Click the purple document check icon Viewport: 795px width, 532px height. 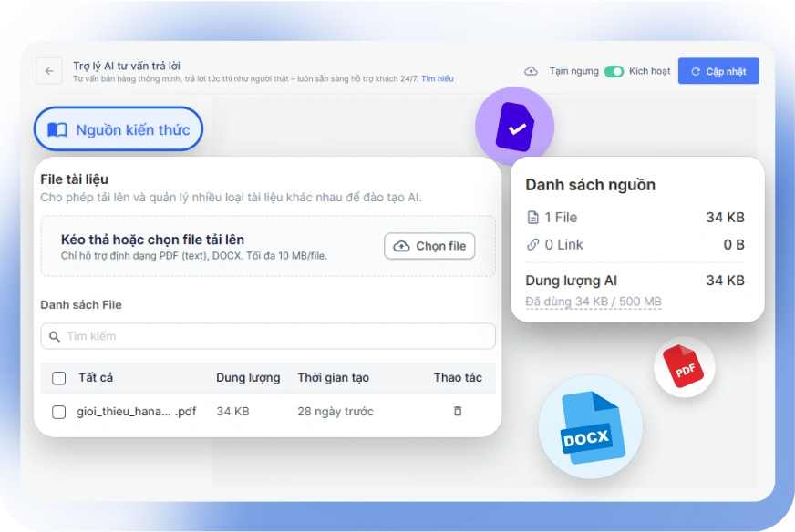pos(515,127)
